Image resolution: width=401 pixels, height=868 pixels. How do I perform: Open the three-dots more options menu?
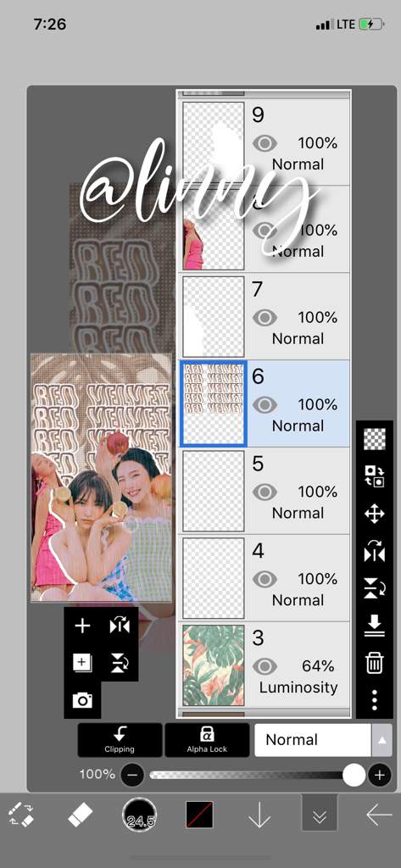375,699
